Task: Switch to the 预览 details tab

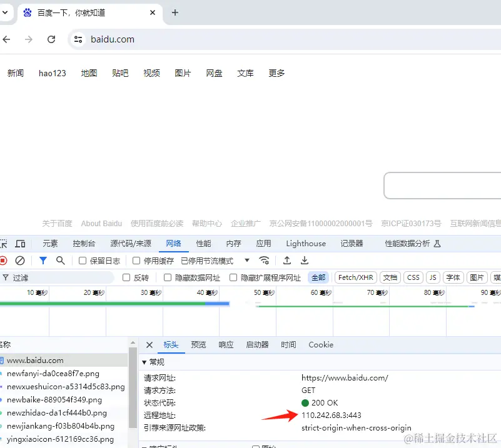Action: click(198, 345)
